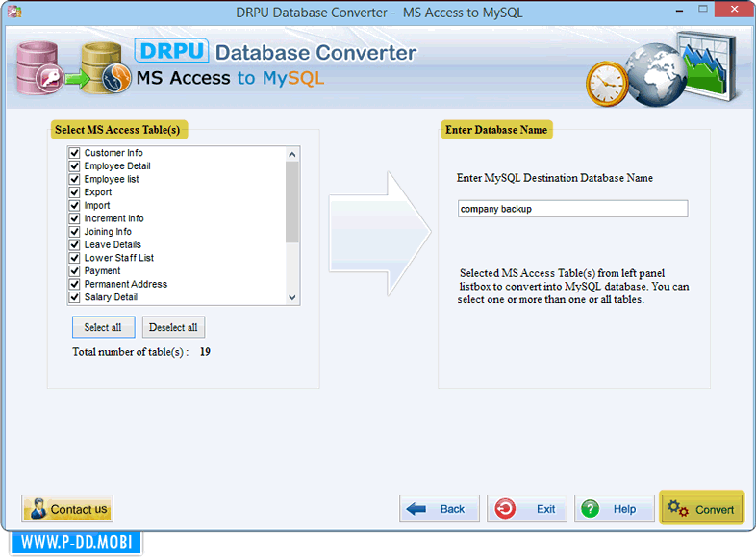Click the clock icon in header
756x558 pixels.
tap(607, 84)
